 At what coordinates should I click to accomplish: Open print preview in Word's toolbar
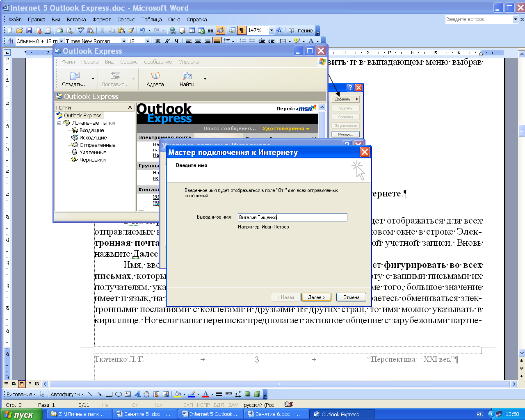(x=69, y=30)
